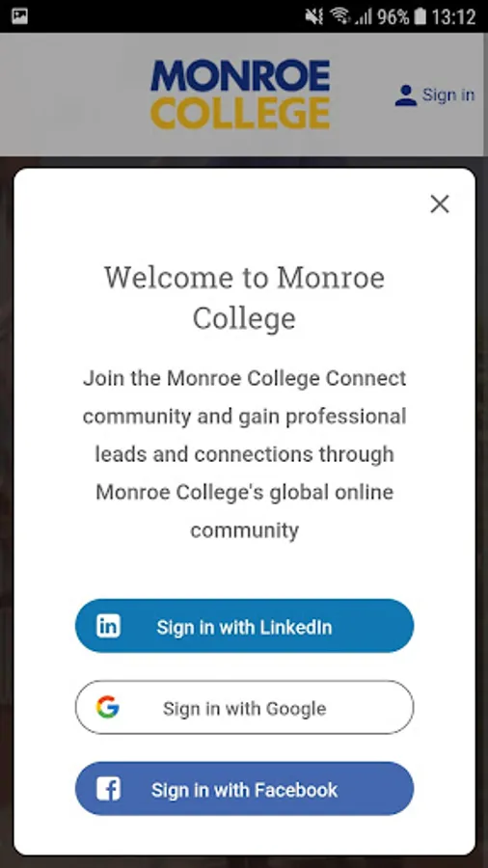Tap the muted sound icon in status bar
Image resolution: width=488 pixels, height=868 pixels.
click(x=313, y=16)
